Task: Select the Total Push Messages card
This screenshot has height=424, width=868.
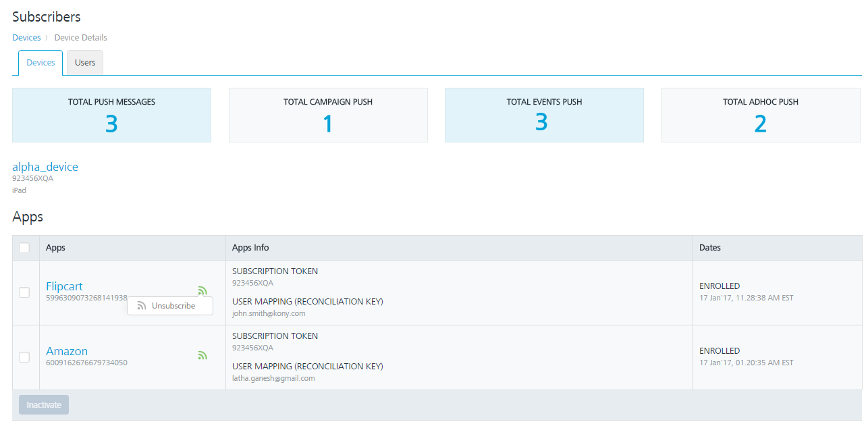Action: [x=111, y=115]
